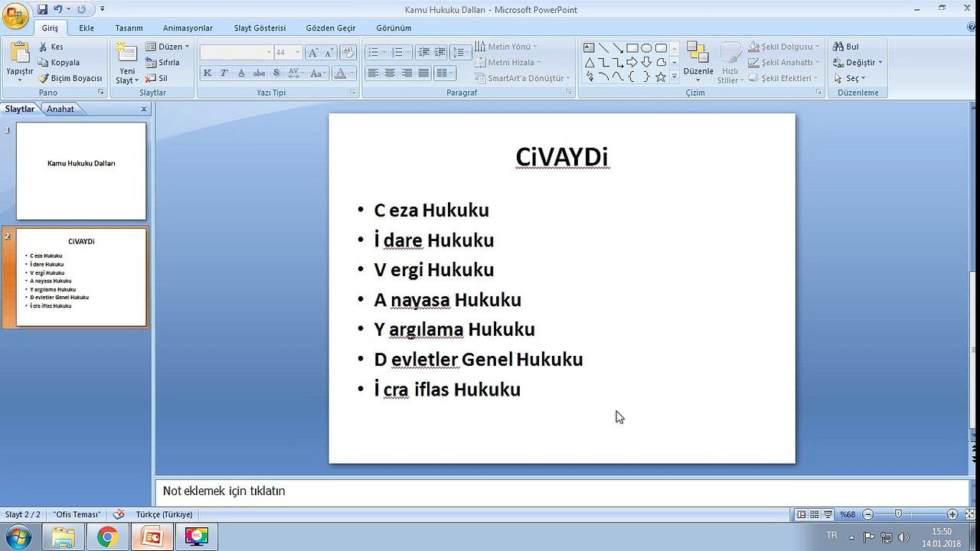
Task: Switch to the Anahat outline tab
Action: [60, 109]
